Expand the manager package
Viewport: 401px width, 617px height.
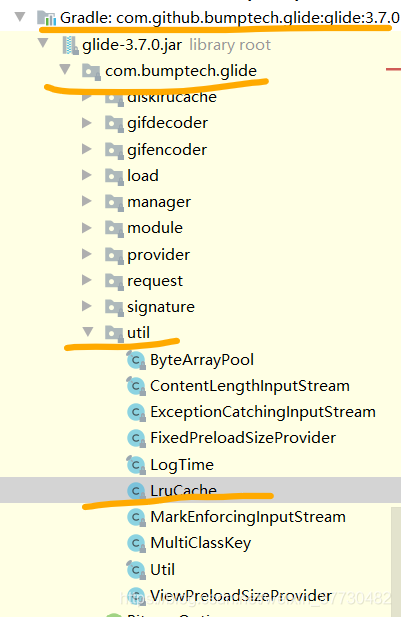(87, 201)
